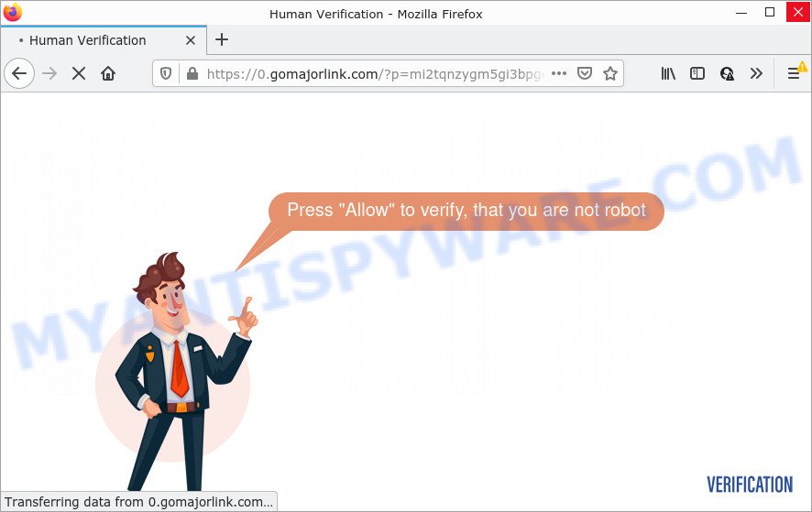
Task: Open page actions three-dot menu
Action: point(559,73)
